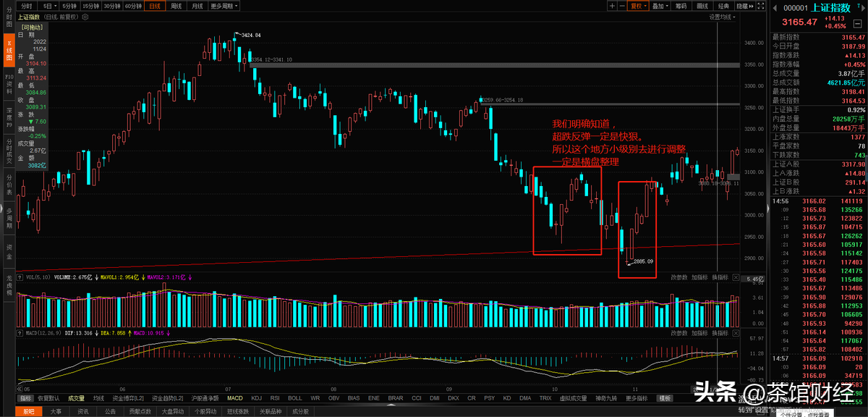
Task: Close the volume indicator panel
Action: pyautogui.click(x=737, y=277)
